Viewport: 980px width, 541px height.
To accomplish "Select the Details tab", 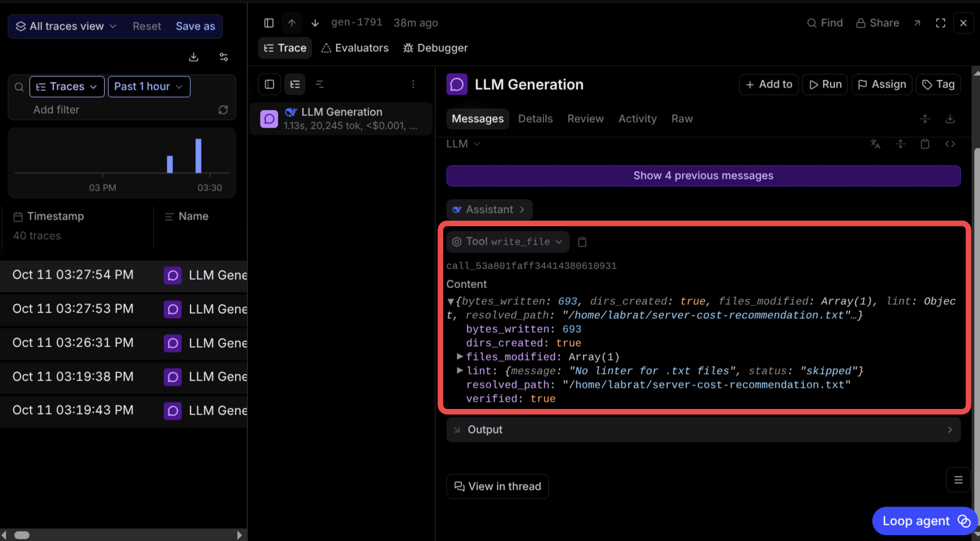I will point(535,119).
